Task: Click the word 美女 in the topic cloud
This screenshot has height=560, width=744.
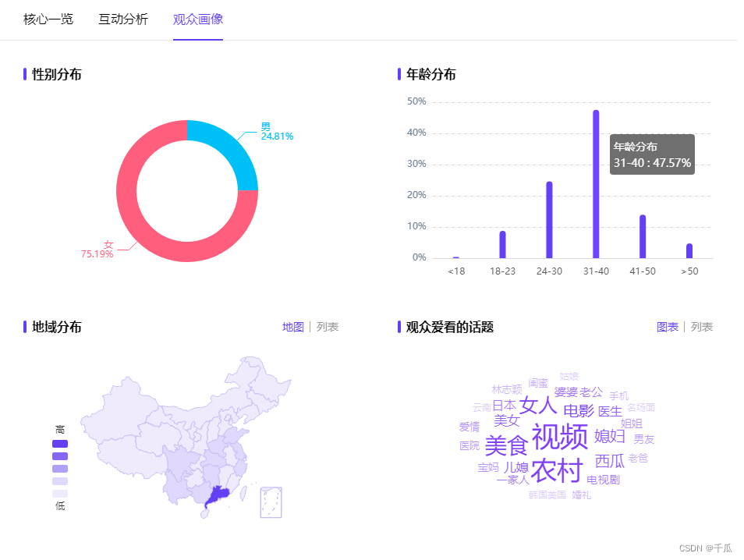Action: [506, 420]
